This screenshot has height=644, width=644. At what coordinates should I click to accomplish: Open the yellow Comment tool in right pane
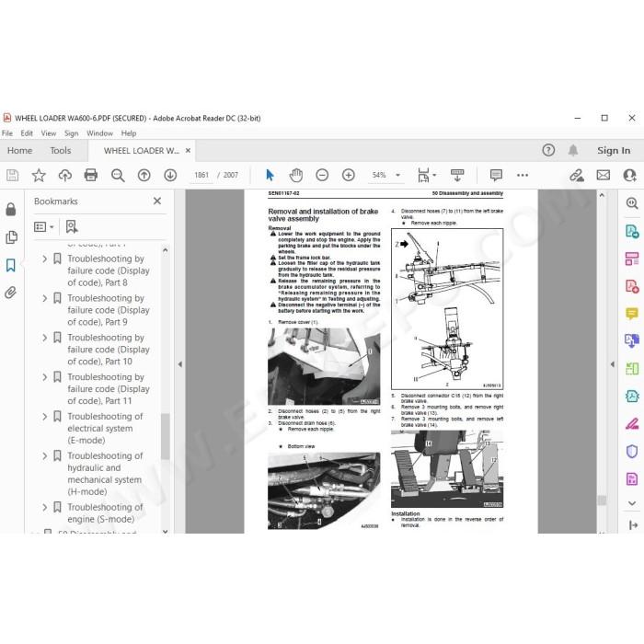click(632, 314)
